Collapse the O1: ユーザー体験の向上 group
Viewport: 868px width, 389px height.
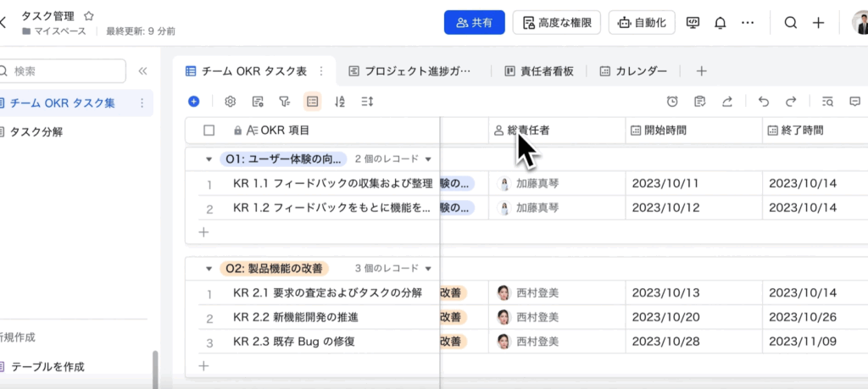click(209, 158)
